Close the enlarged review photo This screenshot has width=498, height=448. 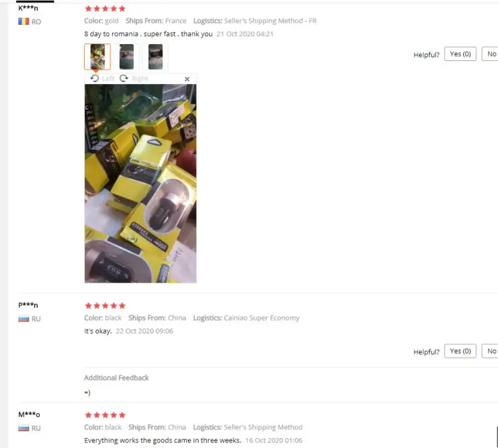click(187, 79)
